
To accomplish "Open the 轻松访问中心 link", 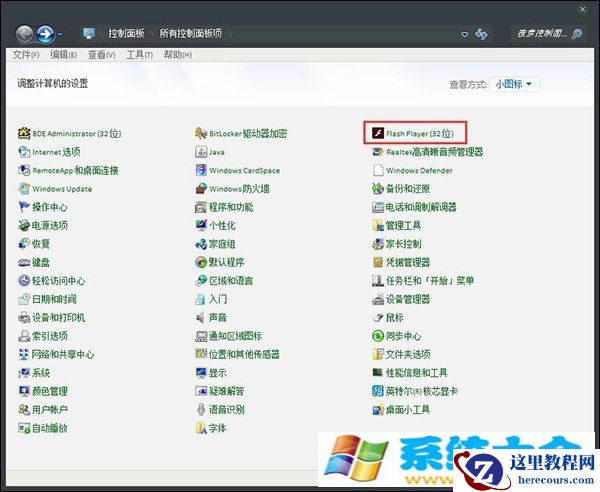I will tap(59, 280).
